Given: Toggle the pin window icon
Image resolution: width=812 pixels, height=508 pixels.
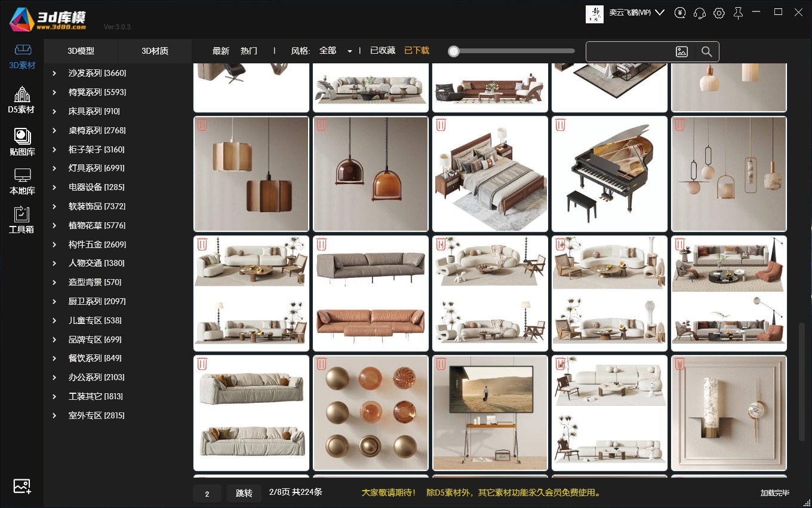Looking at the screenshot, I should (x=739, y=13).
